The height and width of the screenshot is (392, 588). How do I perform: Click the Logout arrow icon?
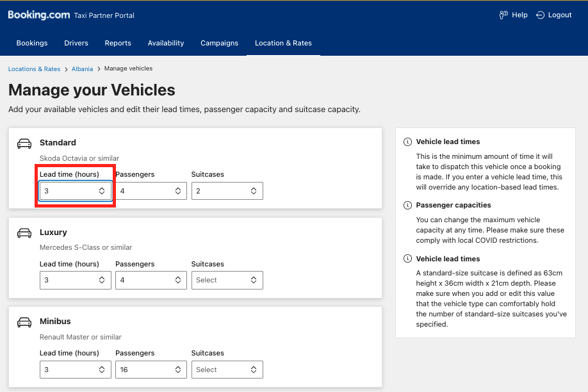click(x=540, y=15)
